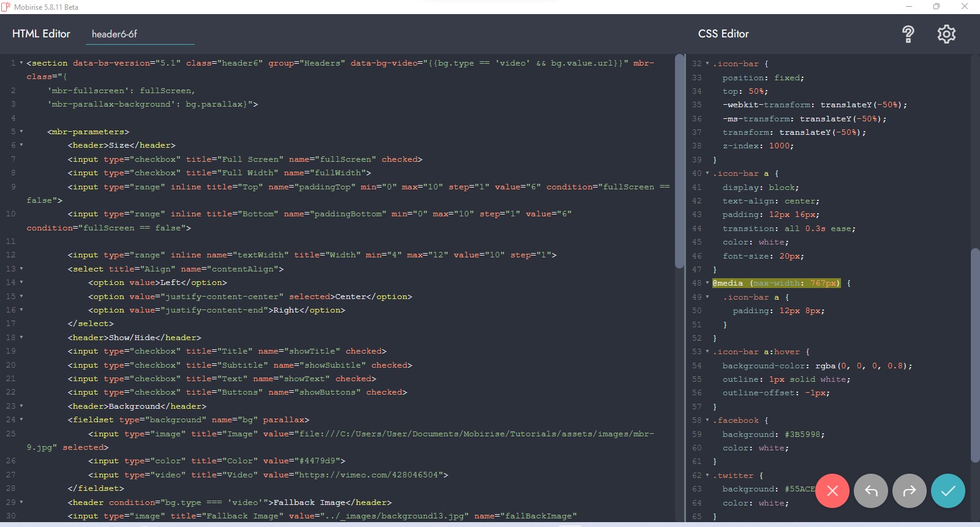Maximize the Mobirise window
The image size is (980, 527).
[x=937, y=7]
